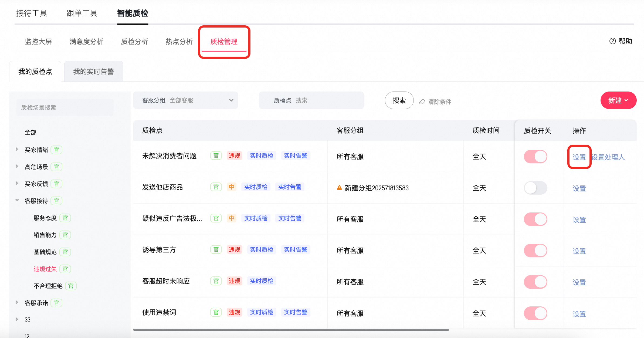This screenshot has width=644, height=338.
Task: Switch to 跟单工具 top tab
Action: 82,13
